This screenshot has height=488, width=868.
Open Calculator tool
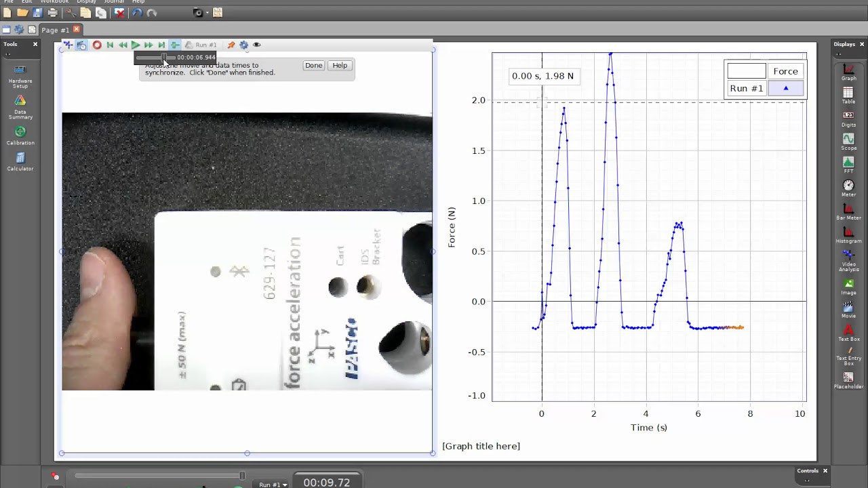(20, 162)
